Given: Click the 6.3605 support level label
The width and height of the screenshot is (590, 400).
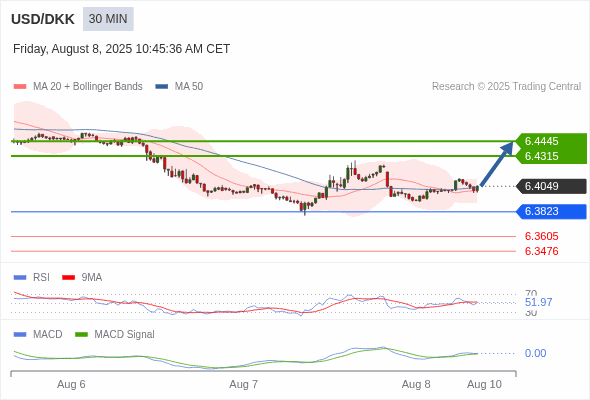Looking at the screenshot, I should 541,236.
